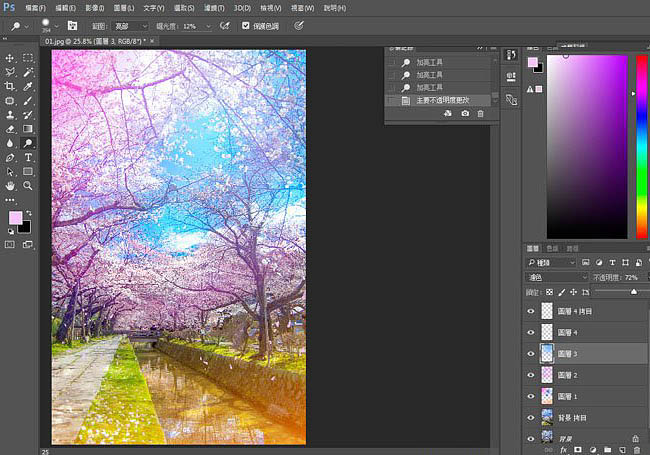Image resolution: width=650 pixels, height=455 pixels.
Task: Delete history state with trash icon
Action: (x=480, y=115)
